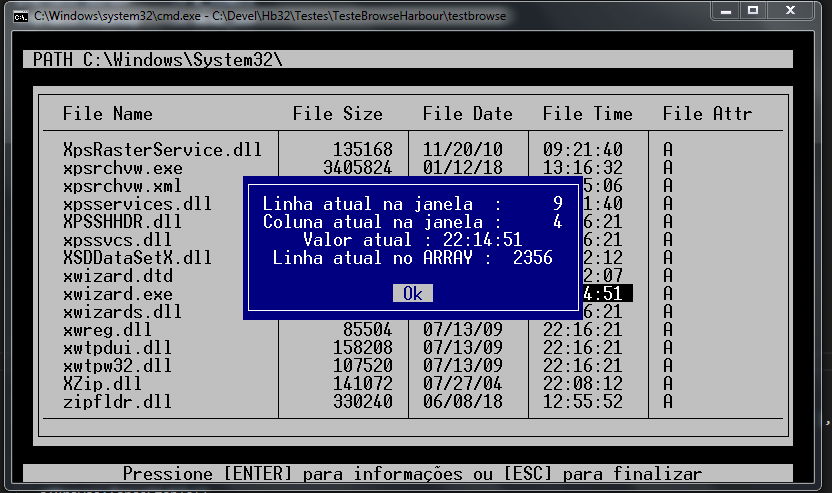The height and width of the screenshot is (493, 832).
Task: Click file size value 330240
Action: [362, 402]
